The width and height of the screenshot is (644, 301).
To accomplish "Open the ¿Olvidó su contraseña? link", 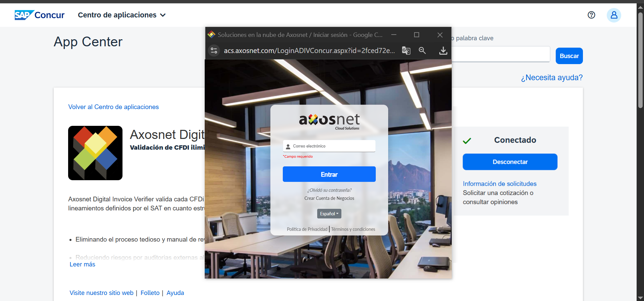I will (x=329, y=190).
